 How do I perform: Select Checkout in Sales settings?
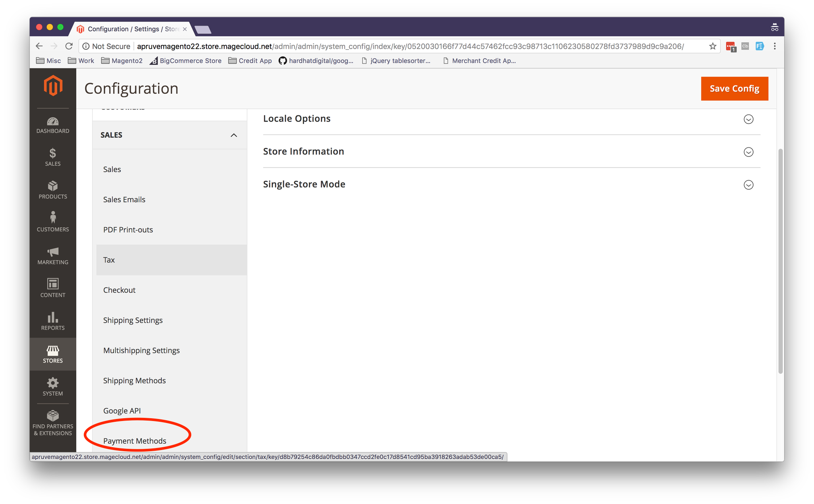(119, 290)
